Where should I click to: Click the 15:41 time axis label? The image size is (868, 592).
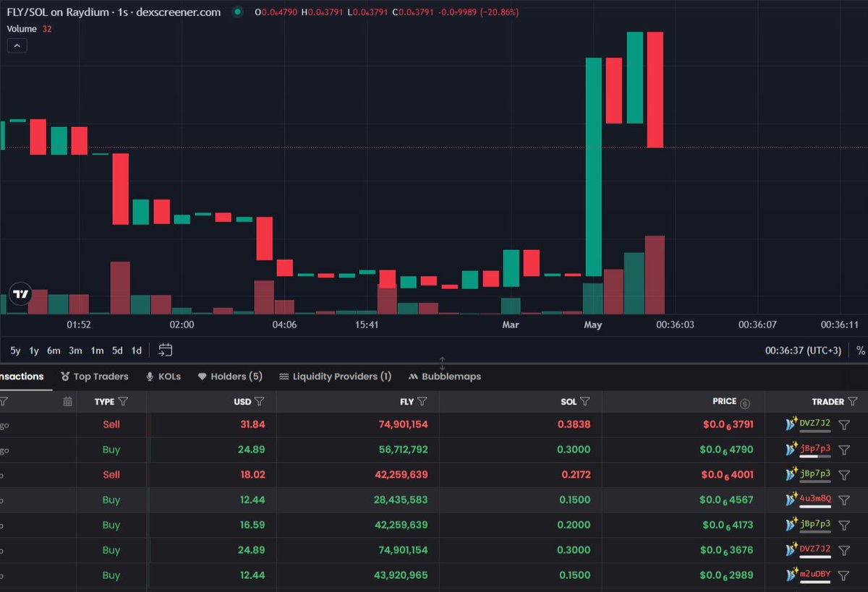pos(367,325)
